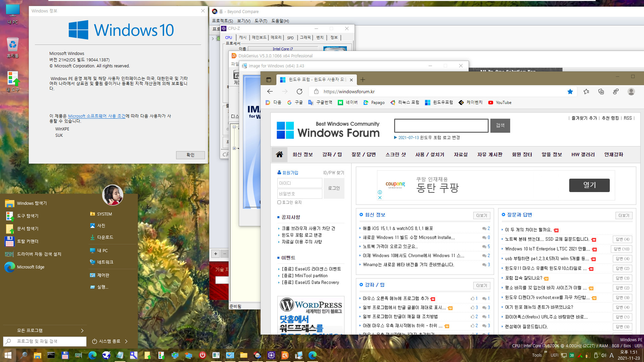The width and height of the screenshot is (644, 362).
Task: Click the user avatar picture in Start menu
Action: [112, 195]
